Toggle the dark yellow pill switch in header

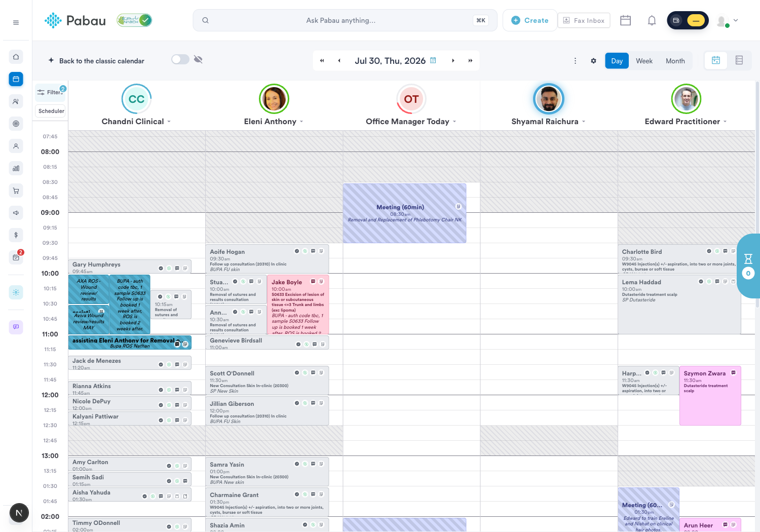688,20
